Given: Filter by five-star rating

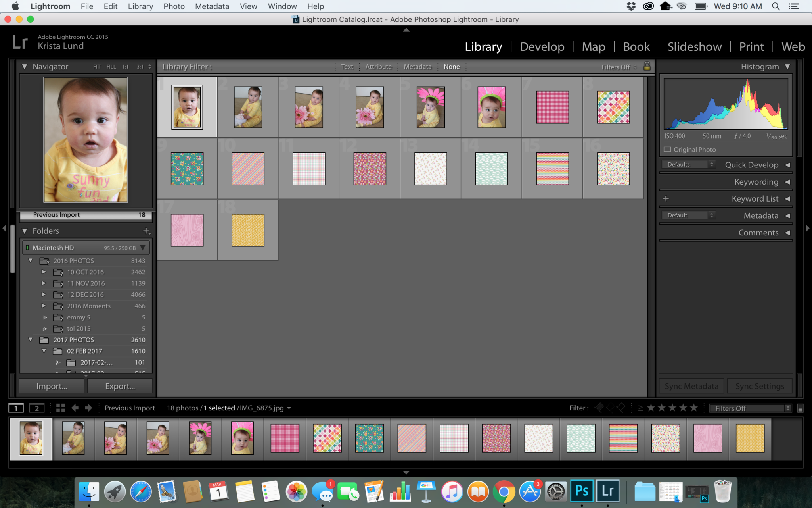Looking at the screenshot, I should click(x=694, y=408).
